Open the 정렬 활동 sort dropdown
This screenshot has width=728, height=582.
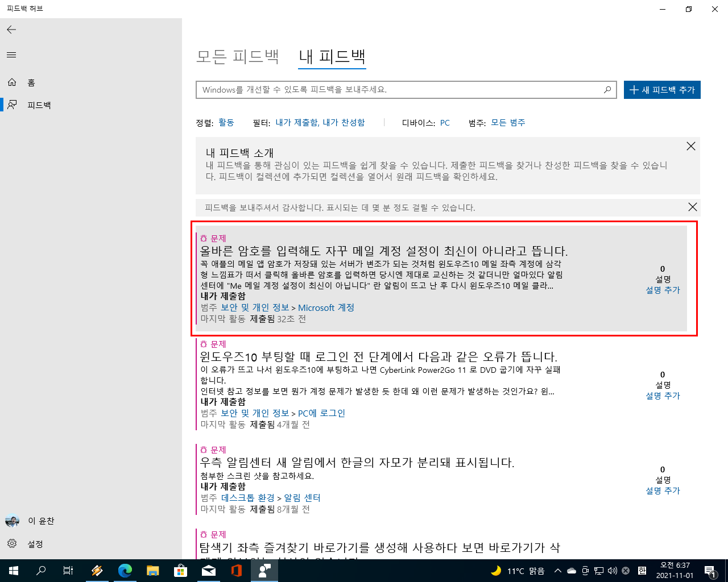(x=226, y=122)
